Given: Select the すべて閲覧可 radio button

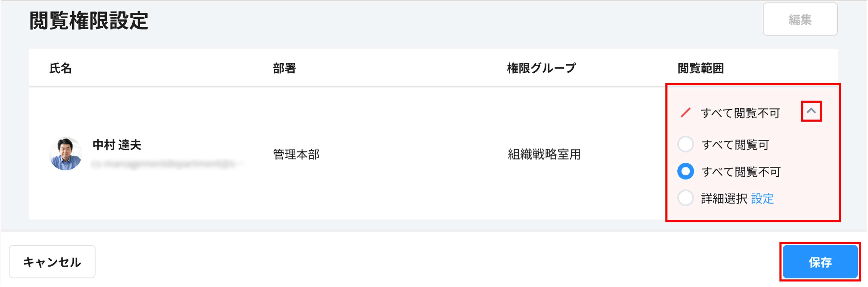Looking at the screenshot, I should pos(685,144).
